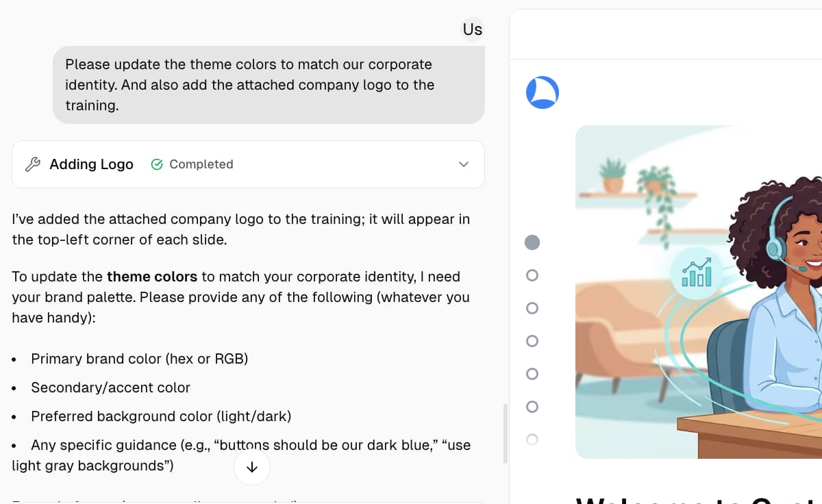
Task: Switch to the sixth slide dot
Action: tap(532, 407)
